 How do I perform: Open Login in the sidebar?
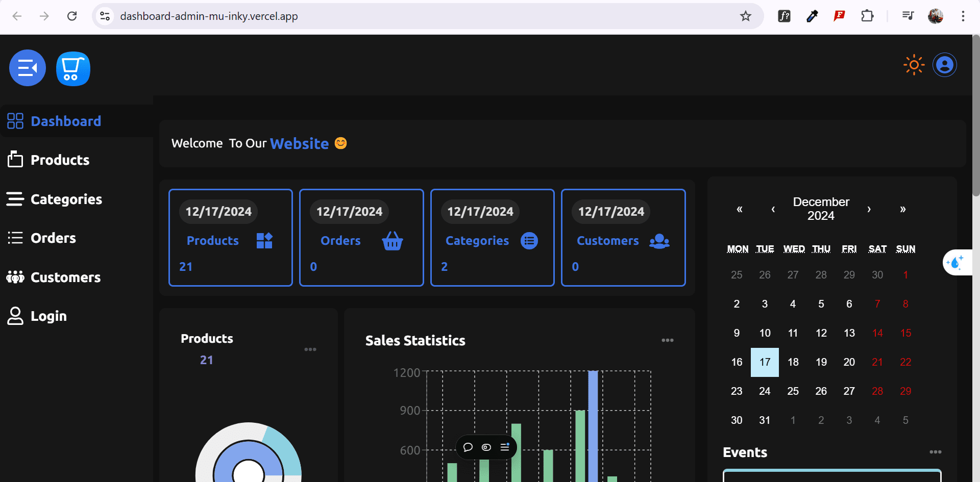click(x=77, y=316)
